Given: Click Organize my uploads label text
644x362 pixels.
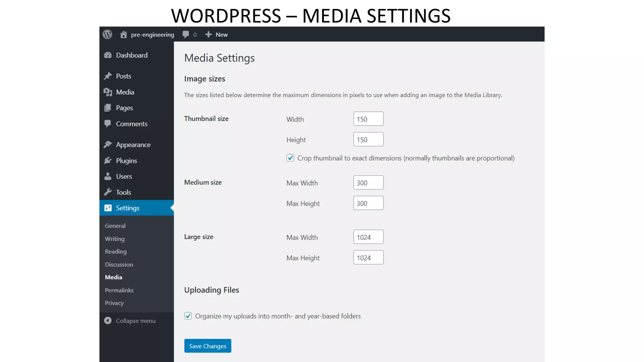Looking at the screenshot, I should pos(278,316).
